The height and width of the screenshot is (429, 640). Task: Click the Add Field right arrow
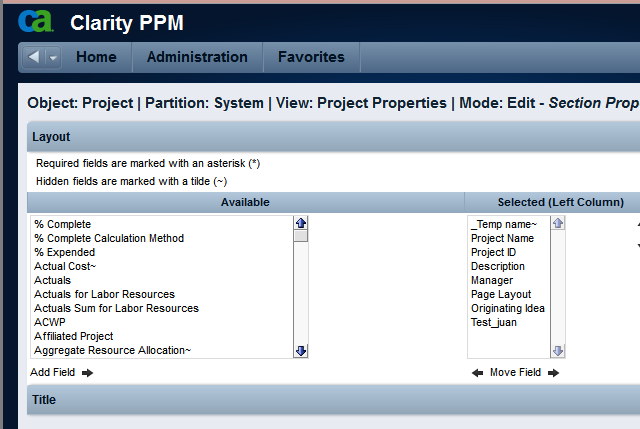click(x=87, y=373)
